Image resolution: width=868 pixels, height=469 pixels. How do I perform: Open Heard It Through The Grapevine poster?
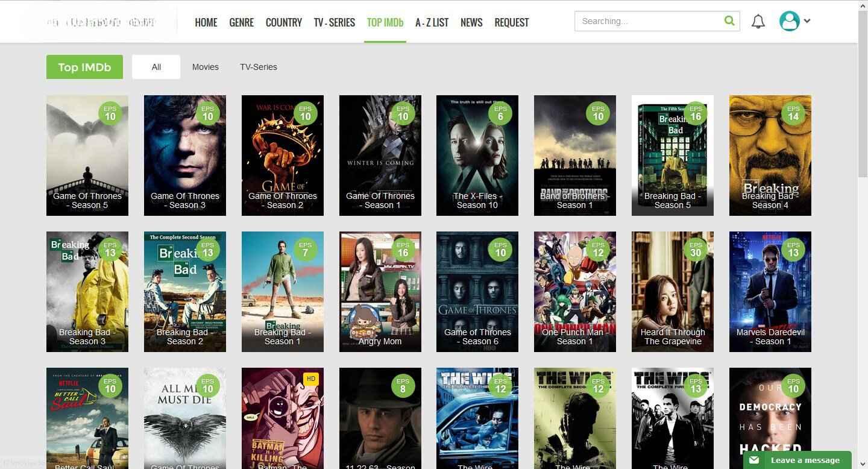tap(673, 292)
